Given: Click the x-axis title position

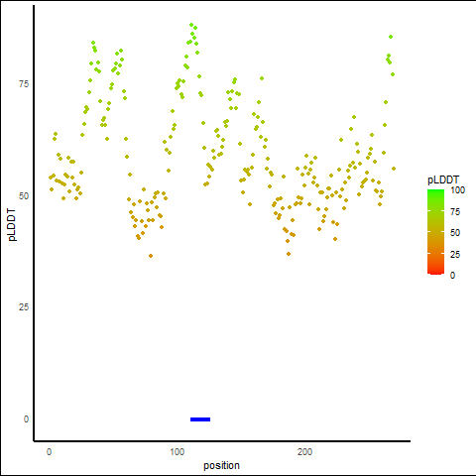Looking at the screenshot, I should pos(221,465).
